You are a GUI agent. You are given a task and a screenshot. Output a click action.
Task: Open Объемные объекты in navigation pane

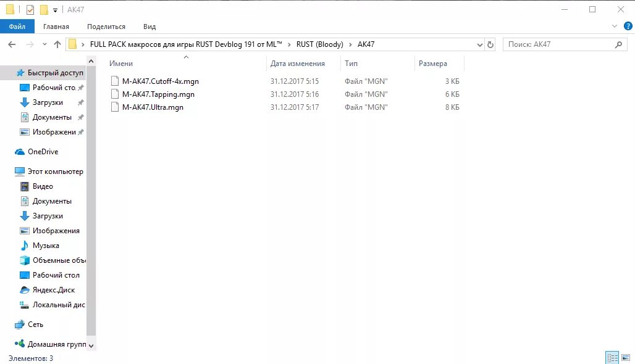(x=59, y=260)
